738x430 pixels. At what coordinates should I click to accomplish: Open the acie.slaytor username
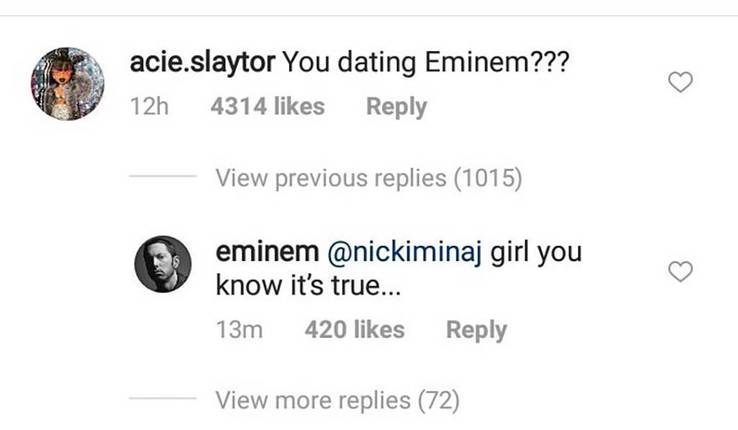(x=202, y=63)
